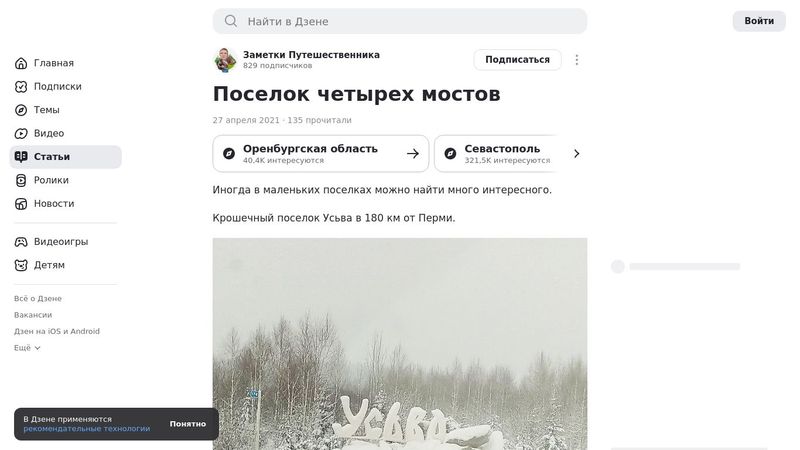Open the Оренбургская область topic card
The width and height of the screenshot is (800, 450).
tap(321, 154)
